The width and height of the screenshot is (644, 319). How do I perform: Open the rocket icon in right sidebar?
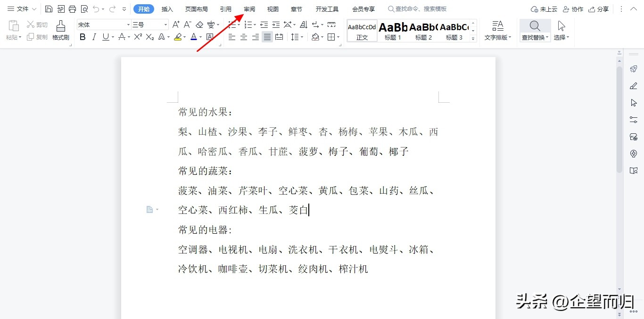click(634, 69)
